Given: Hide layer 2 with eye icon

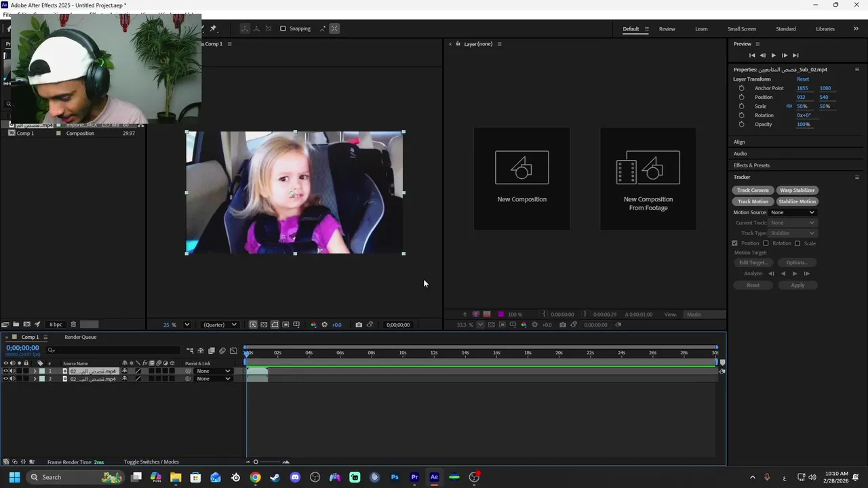Looking at the screenshot, I should pos(6,379).
